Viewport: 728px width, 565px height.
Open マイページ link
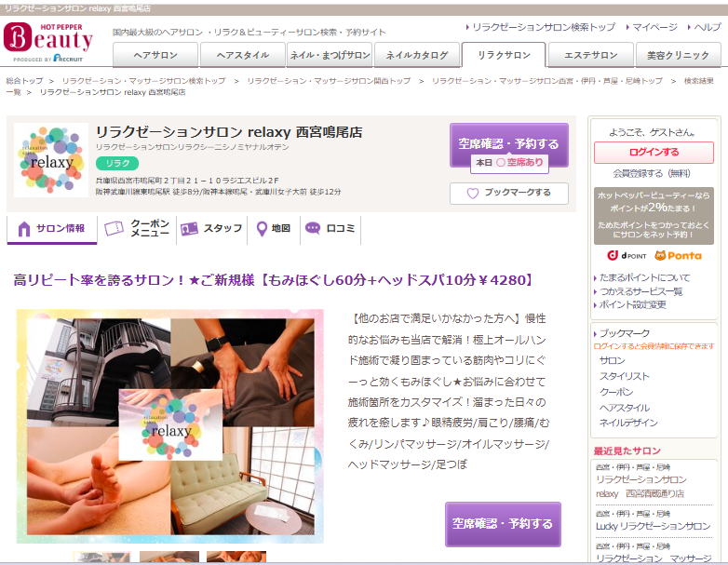coord(654,27)
